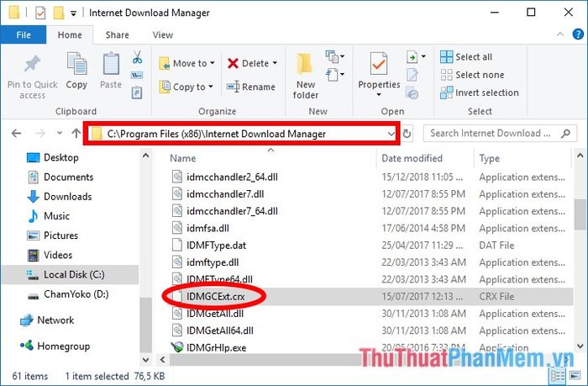The width and height of the screenshot is (588, 386).
Task: Expand the Delete options arrow
Action: click(x=275, y=63)
